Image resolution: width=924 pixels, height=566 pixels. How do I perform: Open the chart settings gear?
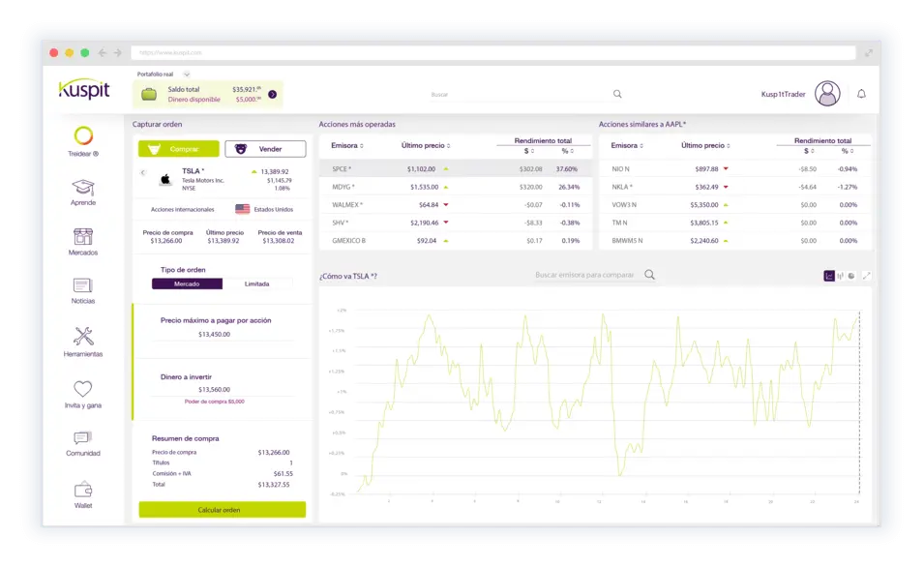851,275
